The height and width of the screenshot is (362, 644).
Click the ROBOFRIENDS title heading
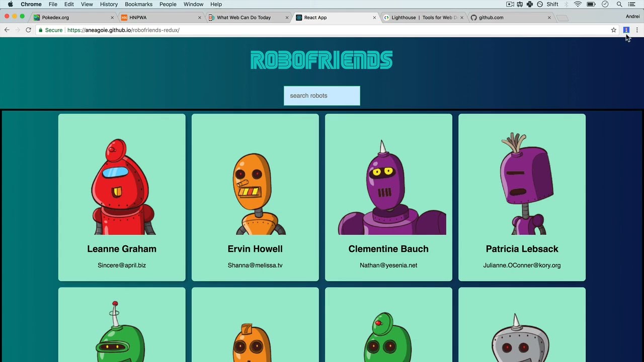click(x=321, y=60)
